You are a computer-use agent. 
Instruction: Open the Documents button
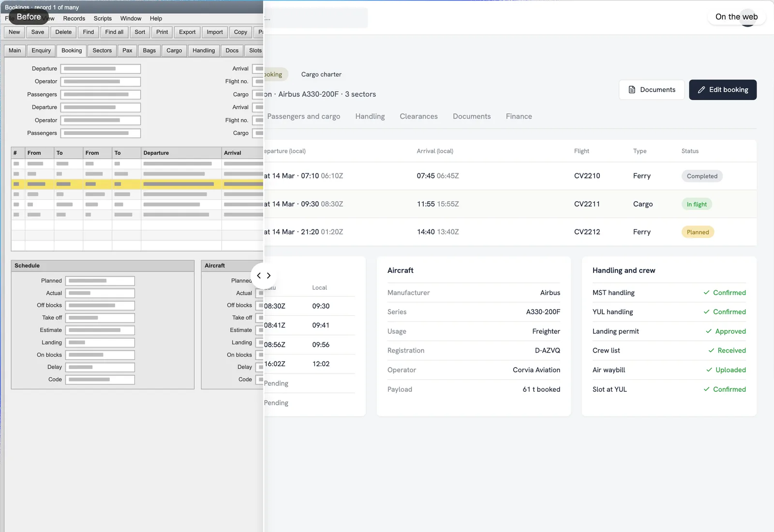pos(652,90)
